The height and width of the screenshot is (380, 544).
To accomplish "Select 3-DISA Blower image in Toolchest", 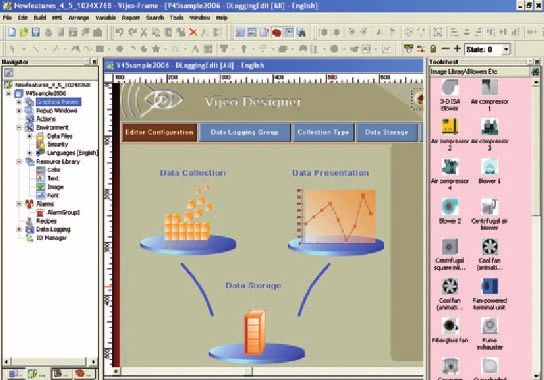I will click(450, 87).
